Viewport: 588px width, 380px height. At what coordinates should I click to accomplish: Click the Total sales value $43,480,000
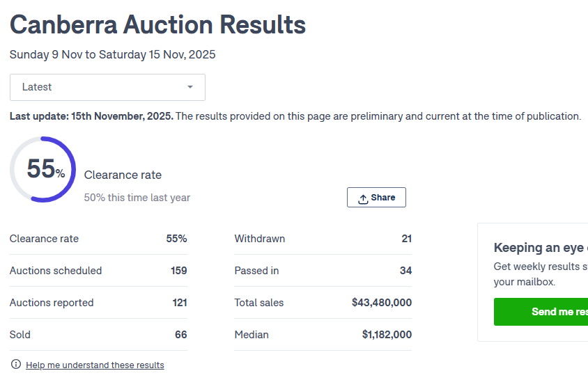(382, 303)
